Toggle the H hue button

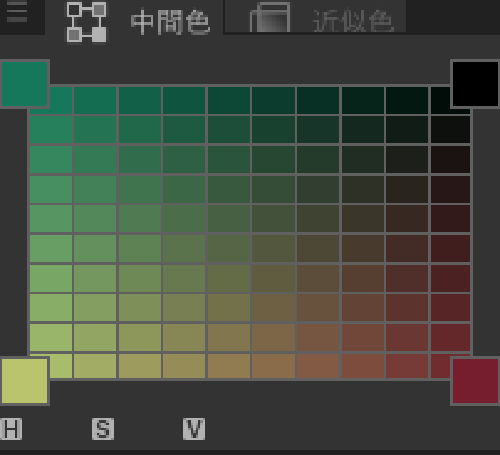[11, 429]
